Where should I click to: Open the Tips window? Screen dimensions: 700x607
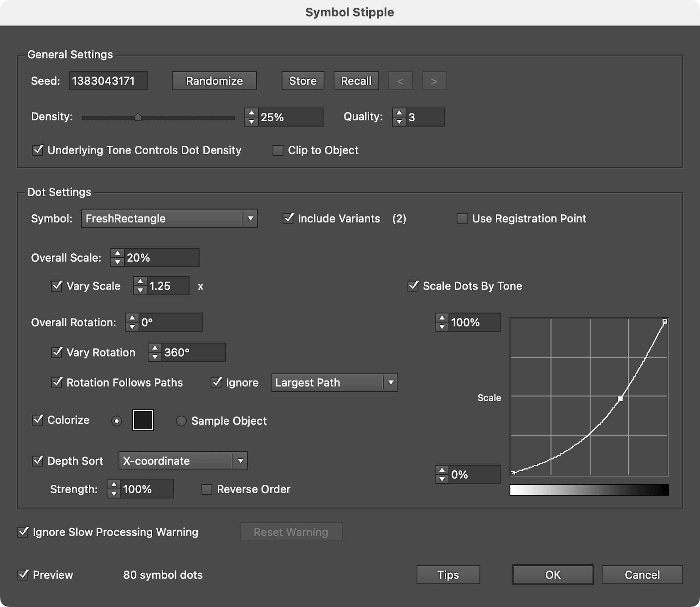pyautogui.click(x=448, y=575)
